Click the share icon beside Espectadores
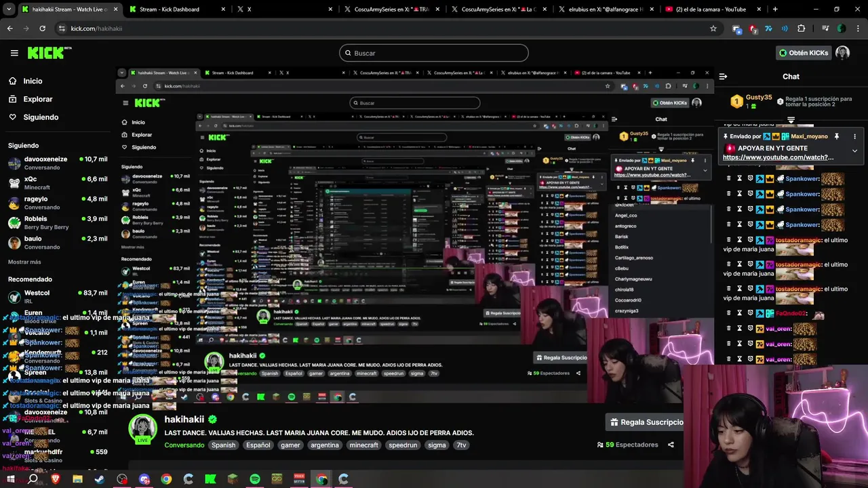The width and height of the screenshot is (868, 488). (x=671, y=445)
